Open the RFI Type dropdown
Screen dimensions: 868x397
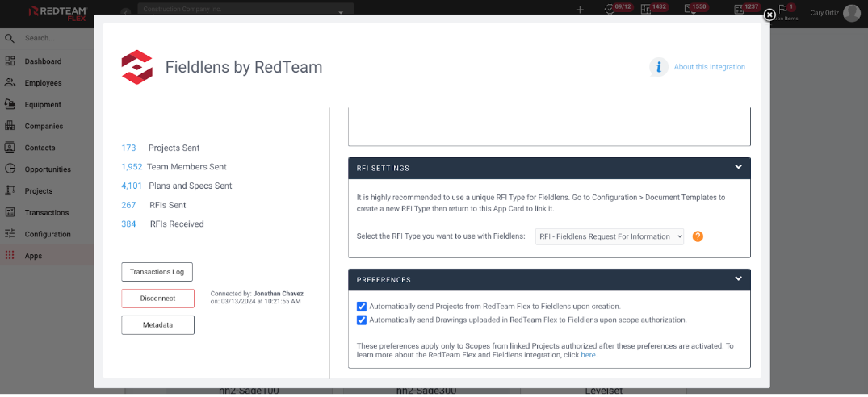coord(610,236)
